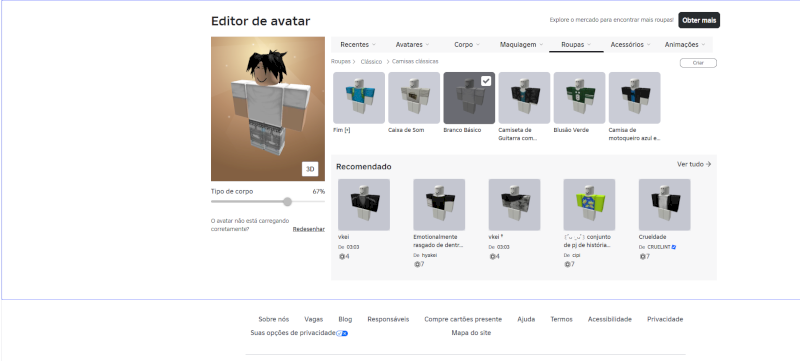Click the cipi creator name
This screenshot has height=361, width=800.
coord(576,255)
